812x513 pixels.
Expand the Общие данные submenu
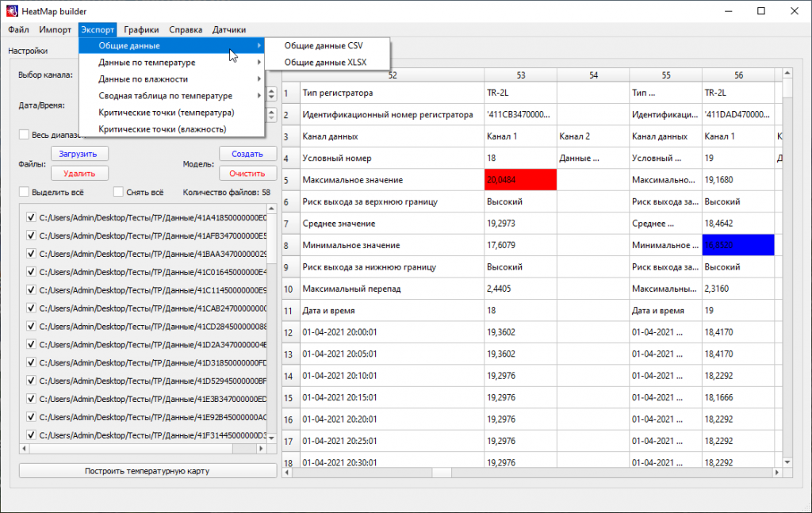(171, 45)
